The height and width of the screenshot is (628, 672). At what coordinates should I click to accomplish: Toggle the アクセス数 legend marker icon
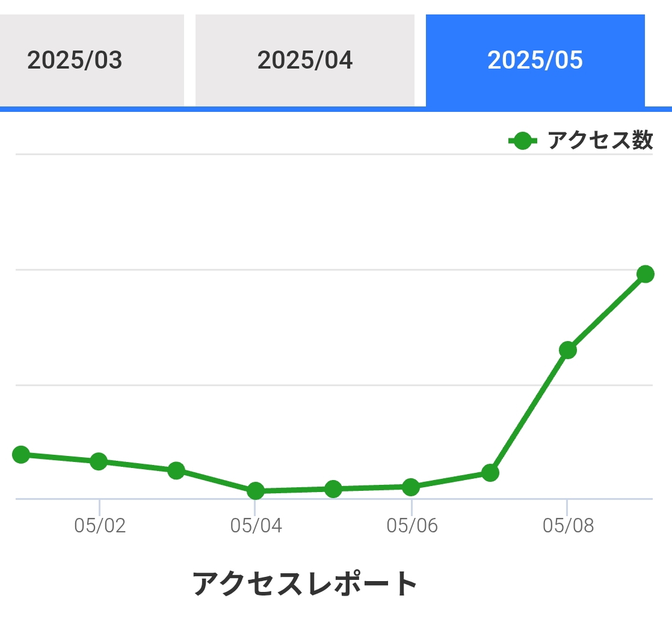[x=522, y=141]
